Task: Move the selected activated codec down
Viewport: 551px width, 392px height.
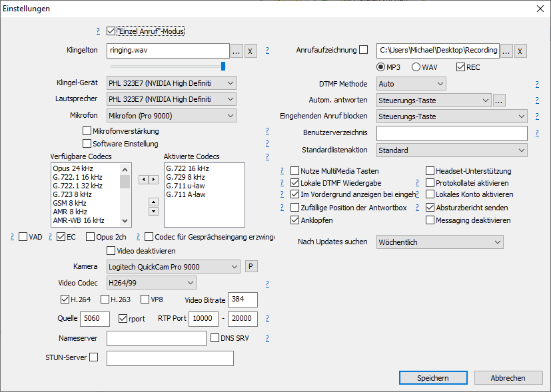Action: [x=153, y=211]
